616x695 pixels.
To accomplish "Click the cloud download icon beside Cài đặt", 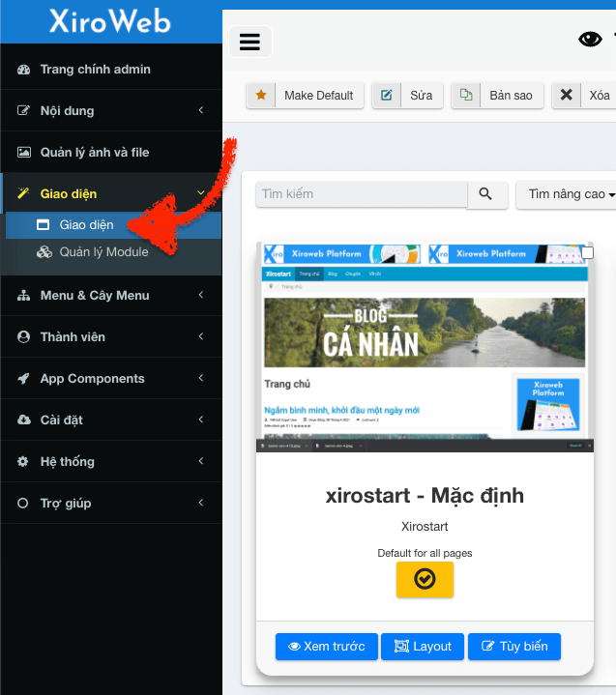I will tap(24, 420).
